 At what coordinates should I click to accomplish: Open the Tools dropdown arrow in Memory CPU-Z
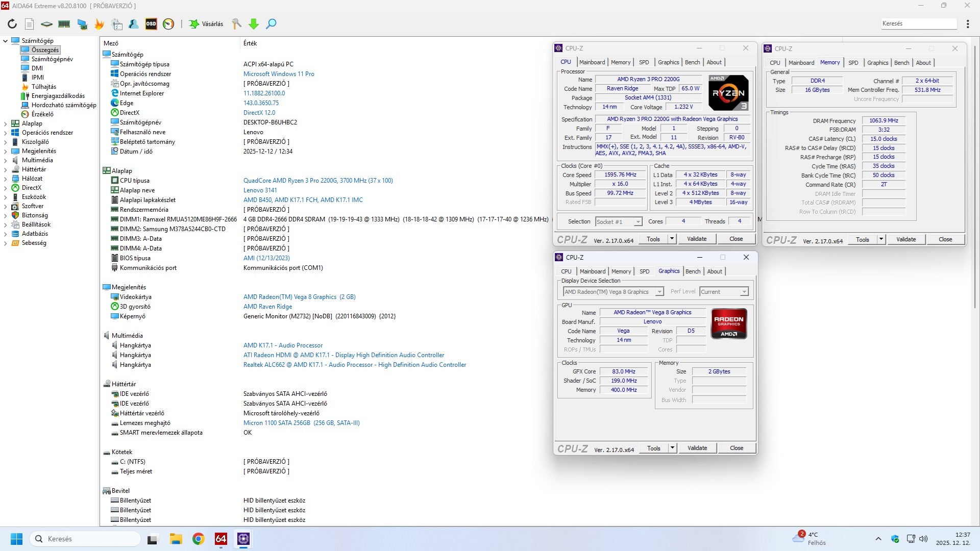881,239
